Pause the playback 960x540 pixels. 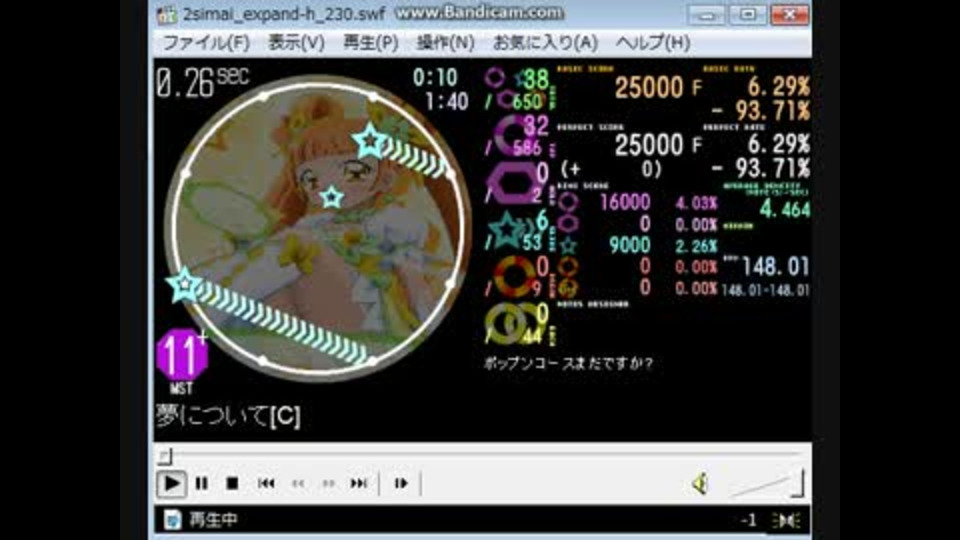pos(201,484)
